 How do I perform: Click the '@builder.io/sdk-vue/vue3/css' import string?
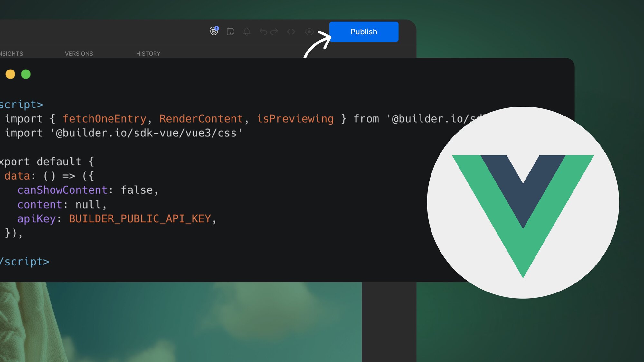click(x=146, y=133)
